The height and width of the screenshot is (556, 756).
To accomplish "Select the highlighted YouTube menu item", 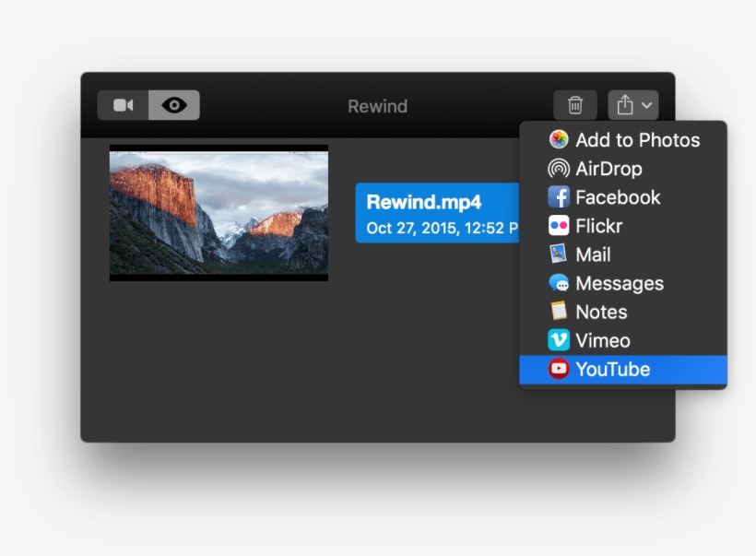I will click(x=623, y=370).
